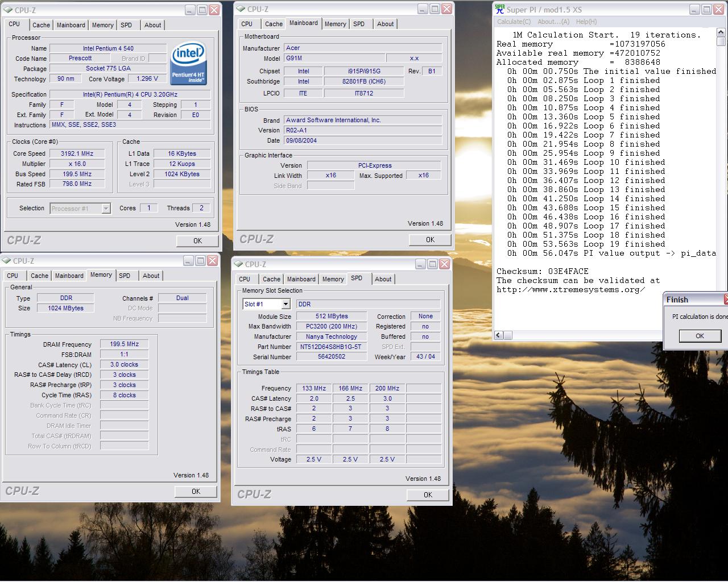728x582 pixels.
Task: Click the Serial Number 56420502 value
Action: point(331,357)
